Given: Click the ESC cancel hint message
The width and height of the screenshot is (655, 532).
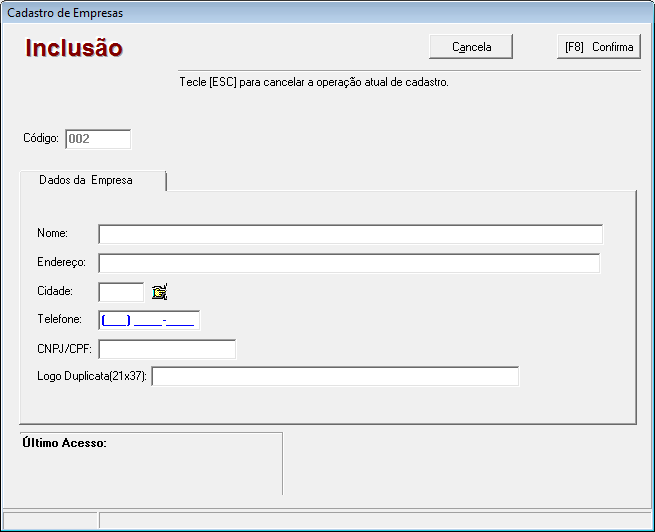Looking at the screenshot, I should tap(313, 82).
